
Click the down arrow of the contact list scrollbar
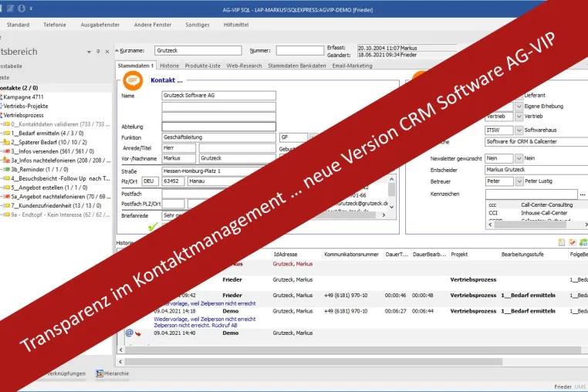coord(391,207)
